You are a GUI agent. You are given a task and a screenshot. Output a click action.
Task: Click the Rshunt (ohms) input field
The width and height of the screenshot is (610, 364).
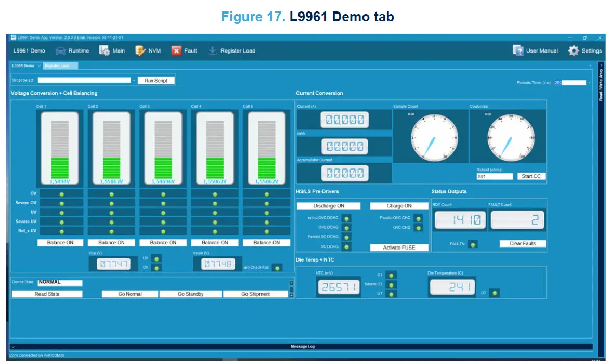[x=495, y=177]
